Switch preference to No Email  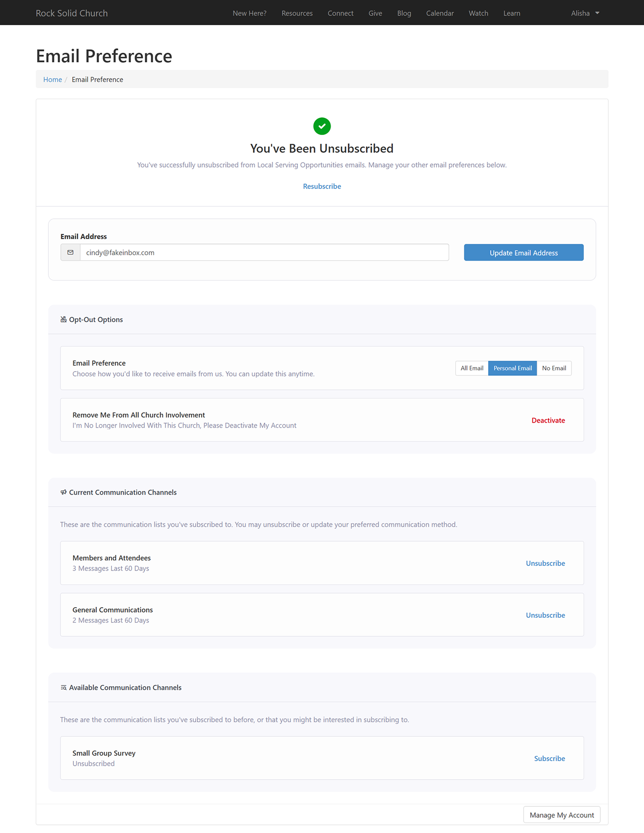(554, 368)
